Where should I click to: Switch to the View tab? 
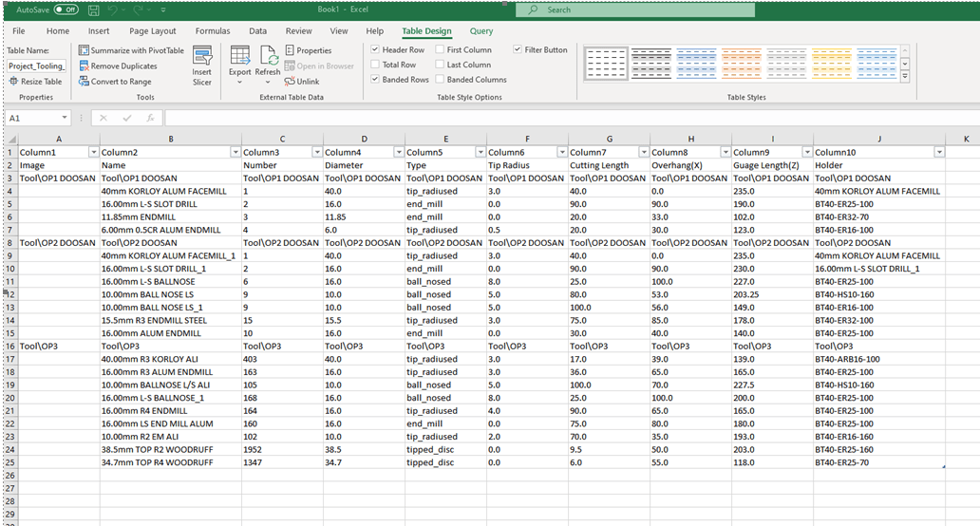(x=339, y=31)
